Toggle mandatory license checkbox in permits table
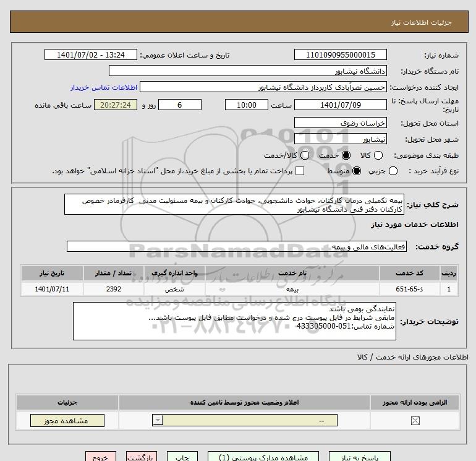Image resolution: width=476 pixels, height=461 pixels. click(415, 421)
